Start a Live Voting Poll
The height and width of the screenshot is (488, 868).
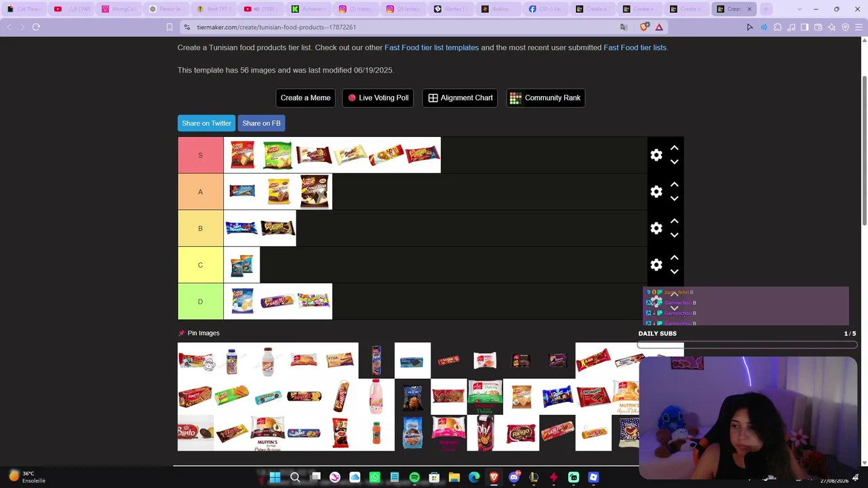click(x=378, y=98)
